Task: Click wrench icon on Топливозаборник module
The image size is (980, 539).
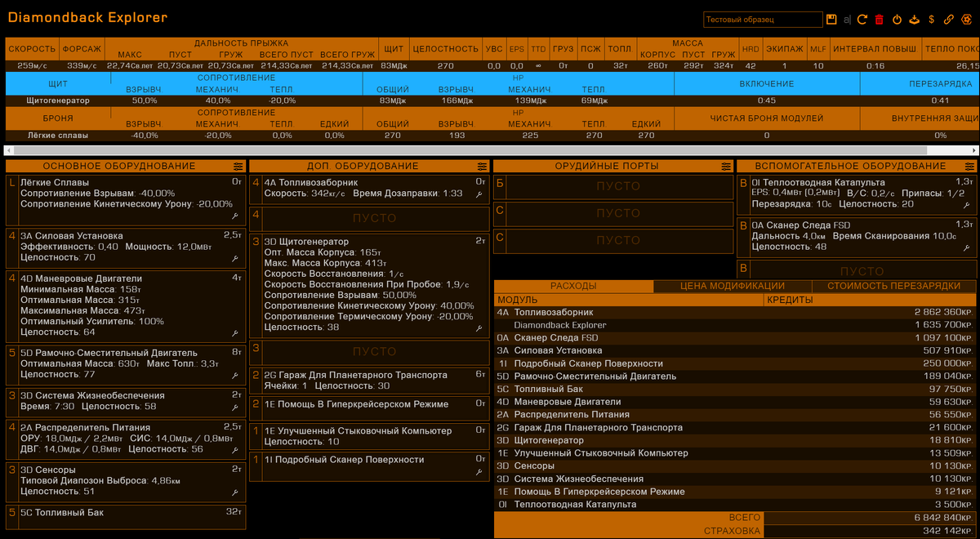Action: tap(479, 194)
